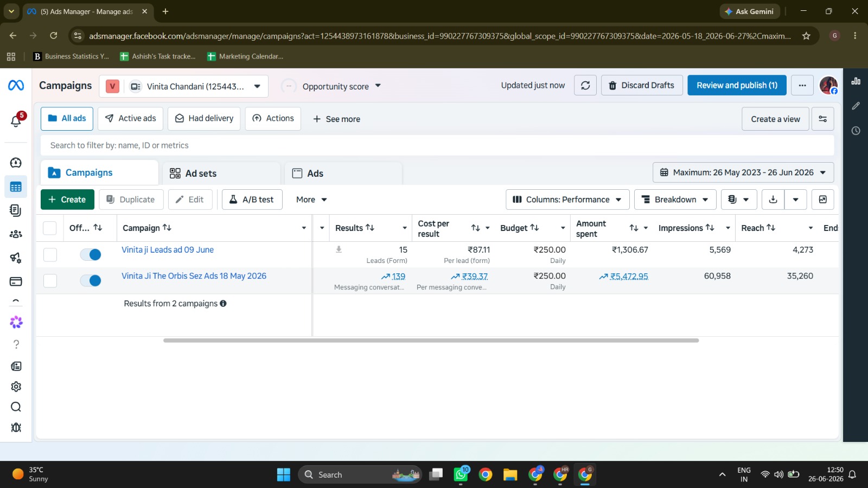Filter by Active ads
The image size is (868, 488).
click(130, 118)
